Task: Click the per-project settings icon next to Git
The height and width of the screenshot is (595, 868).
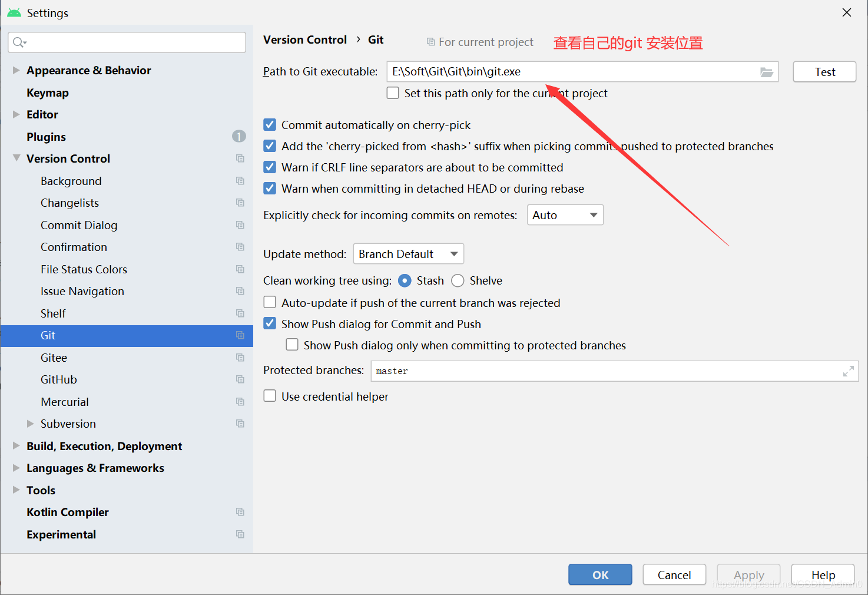Action: coord(240,335)
